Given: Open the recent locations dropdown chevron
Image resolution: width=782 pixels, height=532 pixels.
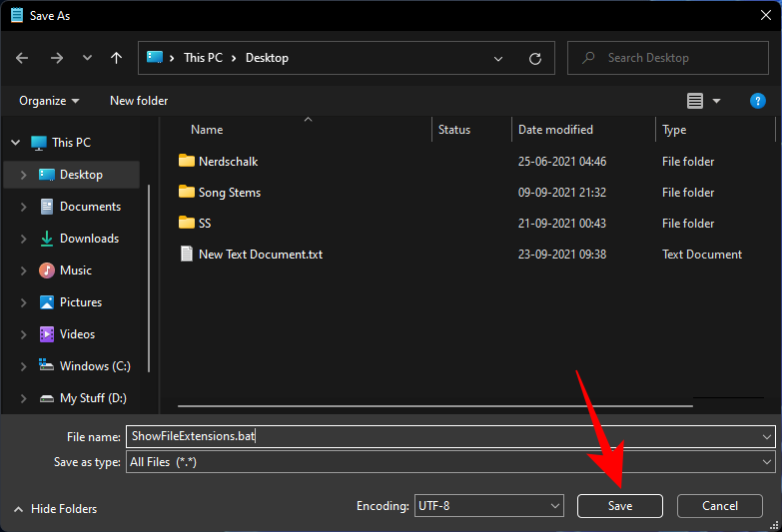Looking at the screenshot, I should 87,58.
